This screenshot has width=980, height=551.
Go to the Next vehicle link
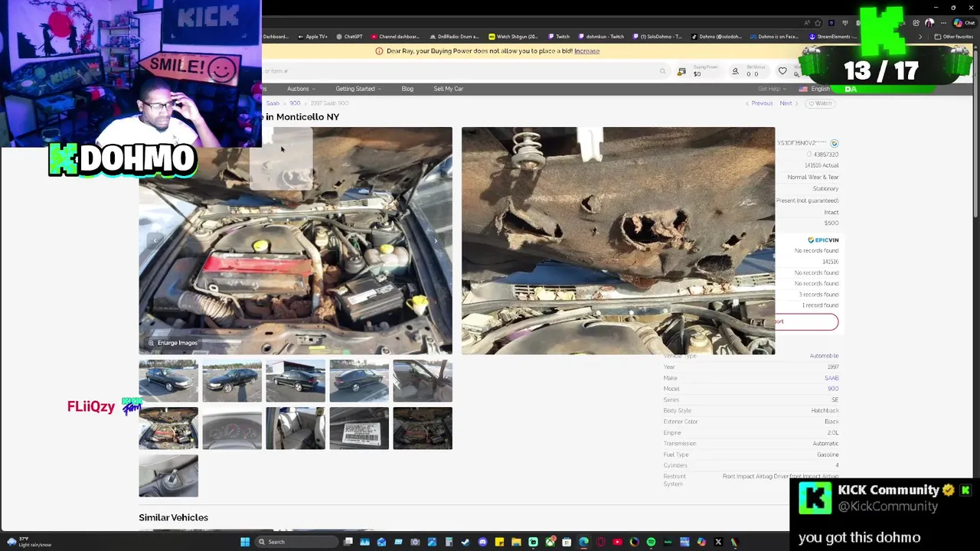[x=788, y=103]
